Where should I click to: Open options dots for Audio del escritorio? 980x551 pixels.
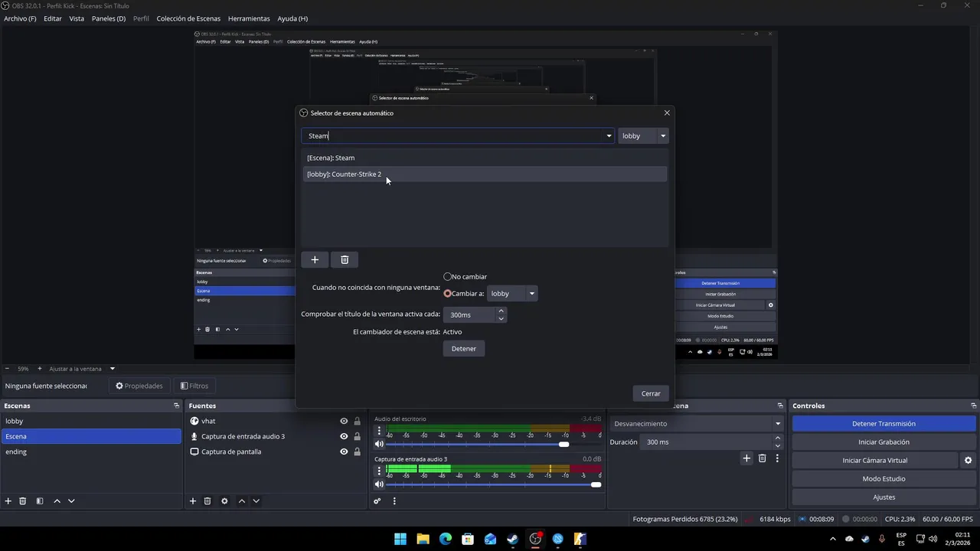(x=379, y=431)
